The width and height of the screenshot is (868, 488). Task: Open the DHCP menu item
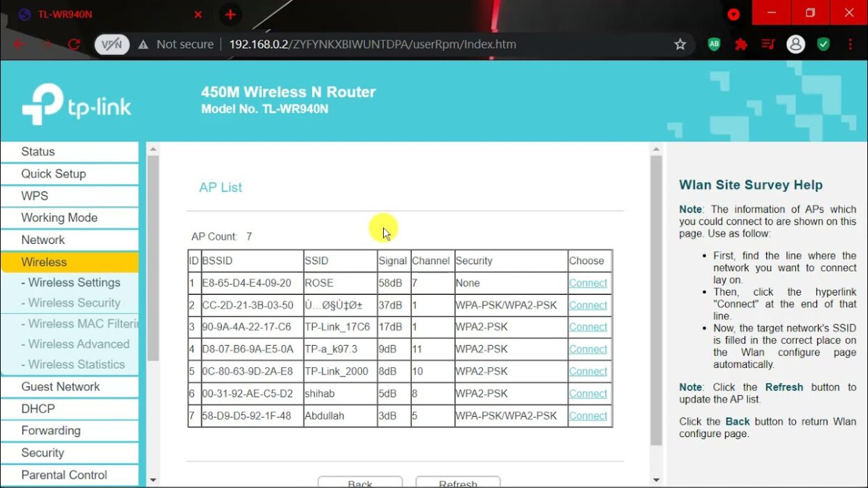click(x=70, y=409)
